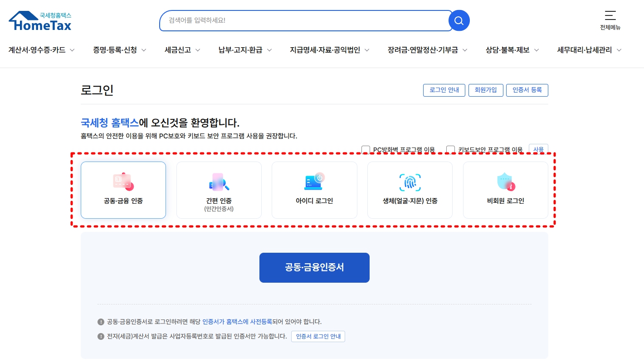Choose the 생체(얼굴·지문) 인증 fingerprint icon

[x=410, y=182]
